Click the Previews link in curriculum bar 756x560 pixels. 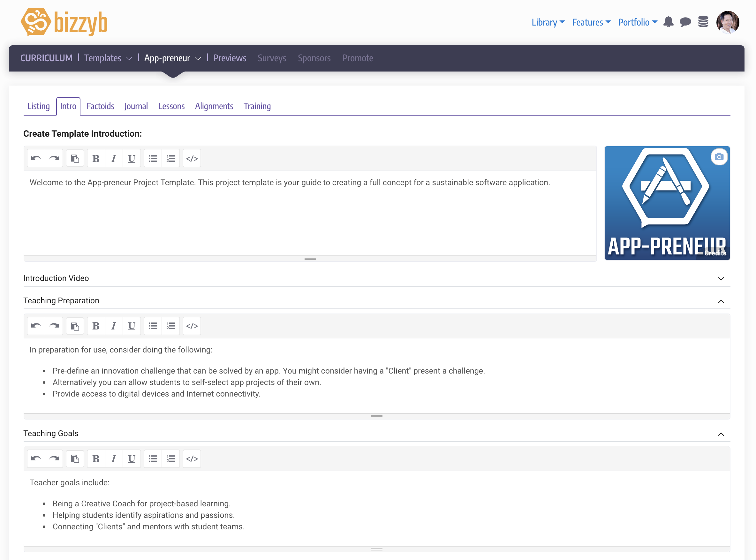point(230,58)
